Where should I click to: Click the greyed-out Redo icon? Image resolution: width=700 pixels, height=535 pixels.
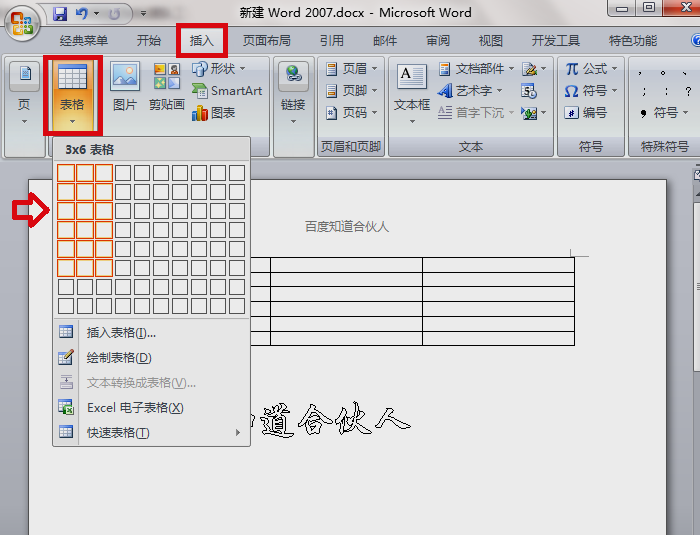coord(114,14)
